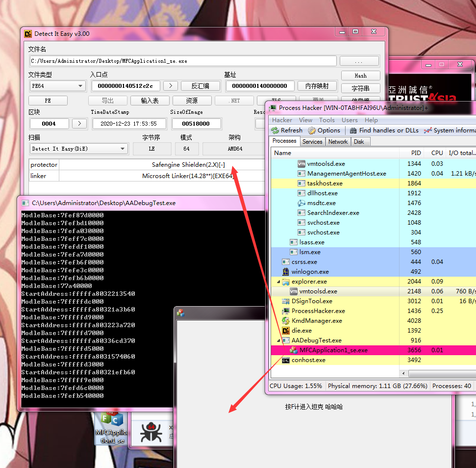The image size is (476, 468).
Task: Open MFCApplication1_se desktop shortcut
Action: pyautogui.click(x=112, y=428)
